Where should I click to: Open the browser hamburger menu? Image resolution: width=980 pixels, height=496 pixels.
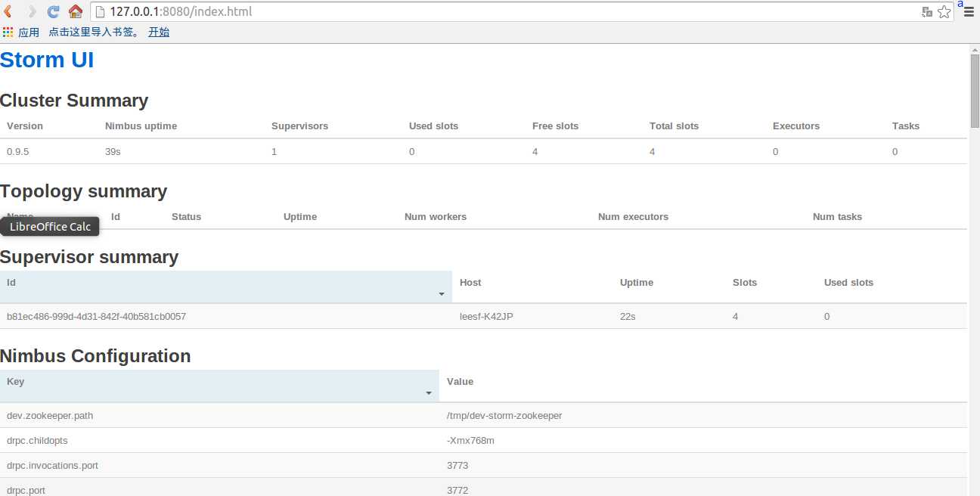point(969,12)
